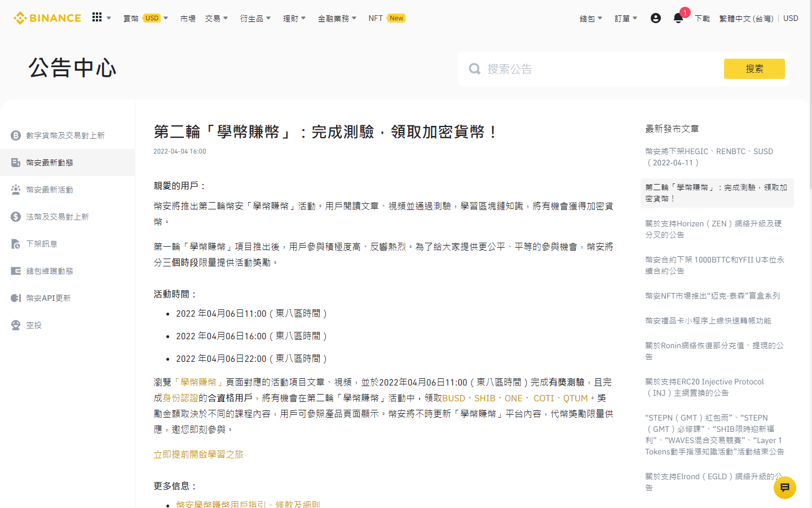Open the 市場 menu item

tap(188, 18)
